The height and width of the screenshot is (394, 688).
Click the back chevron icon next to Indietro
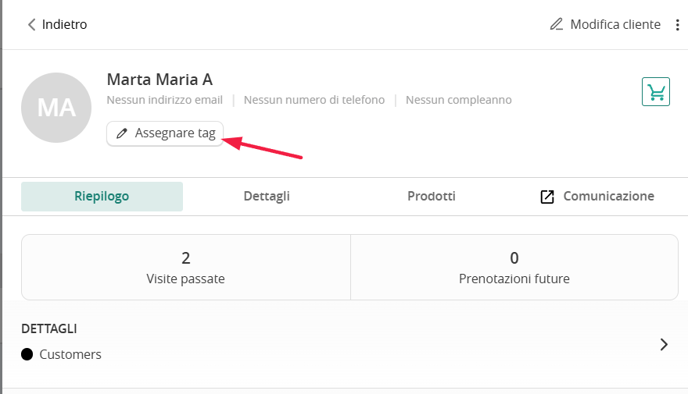31,25
